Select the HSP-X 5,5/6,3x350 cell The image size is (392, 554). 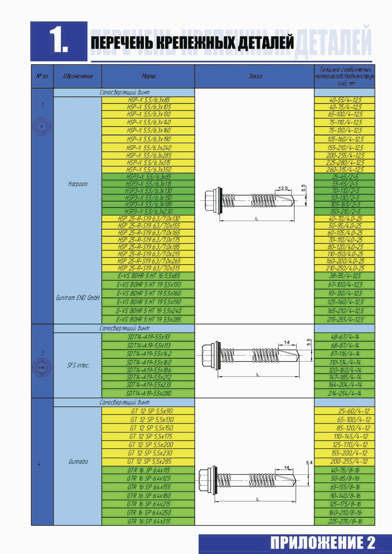click(x=148, y=170)
